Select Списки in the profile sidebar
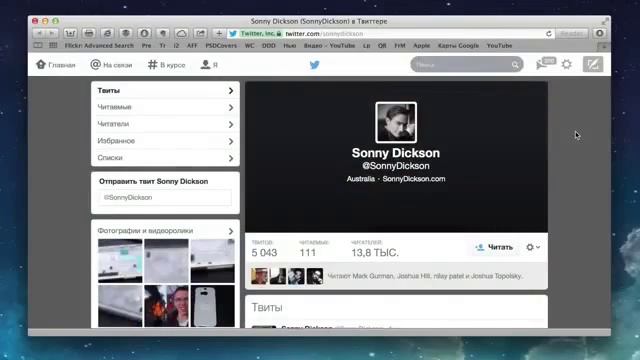The width and height of the screenshot is (640, 360). pyautogui.click(x=165, y=158)
